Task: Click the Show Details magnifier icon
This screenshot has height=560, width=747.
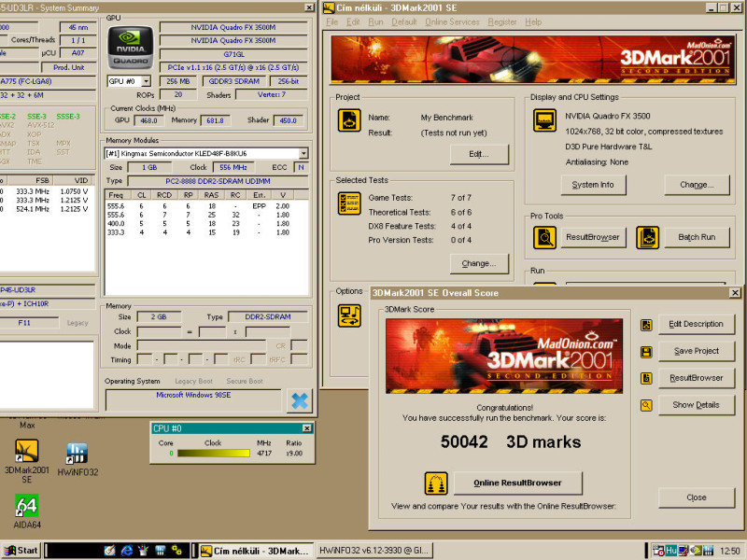Action: (x=646, y=406)
